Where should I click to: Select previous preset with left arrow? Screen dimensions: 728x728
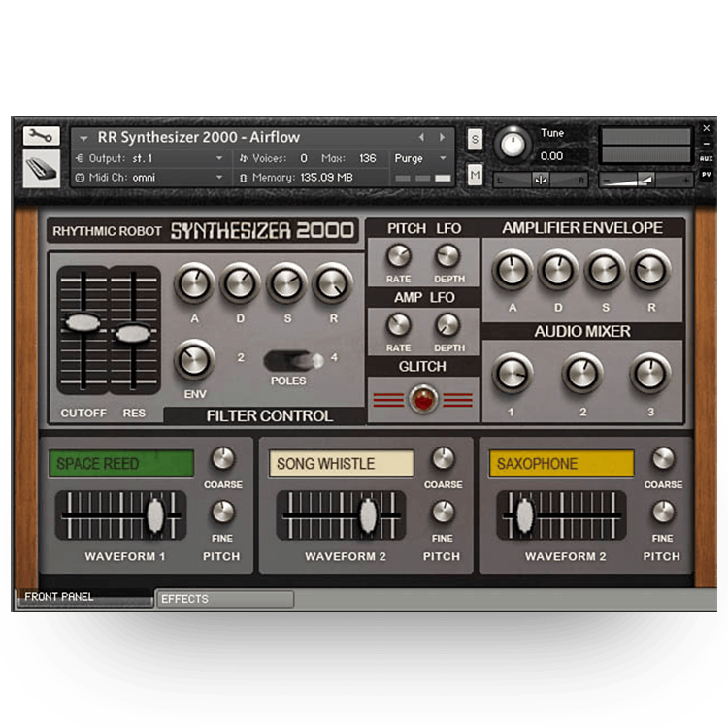[x=421, y=137]
